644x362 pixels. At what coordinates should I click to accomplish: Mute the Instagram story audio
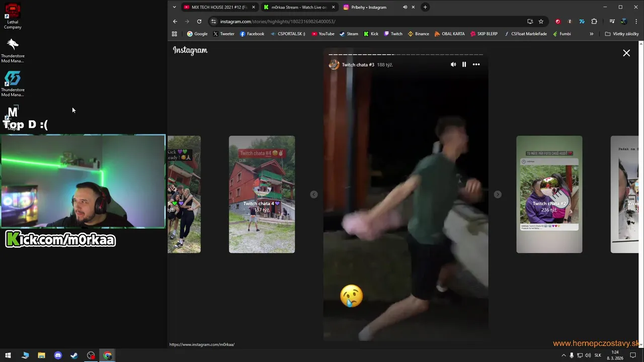click(x=453, y=64)
